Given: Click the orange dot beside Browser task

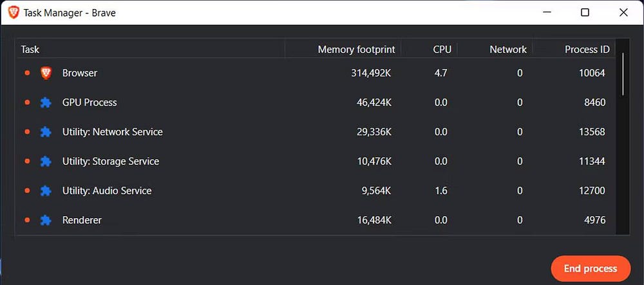Looking at the screenshot, I should [27, 73].
